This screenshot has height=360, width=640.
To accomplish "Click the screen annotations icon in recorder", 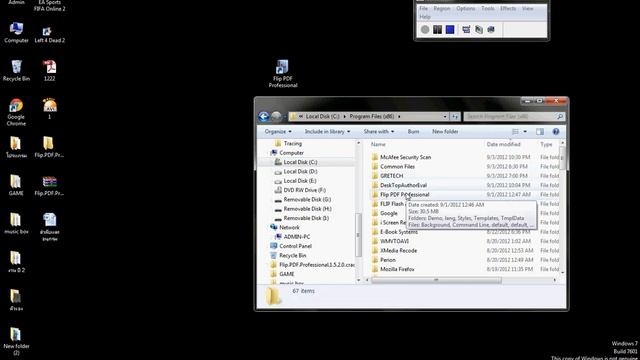I will point(479,29).
